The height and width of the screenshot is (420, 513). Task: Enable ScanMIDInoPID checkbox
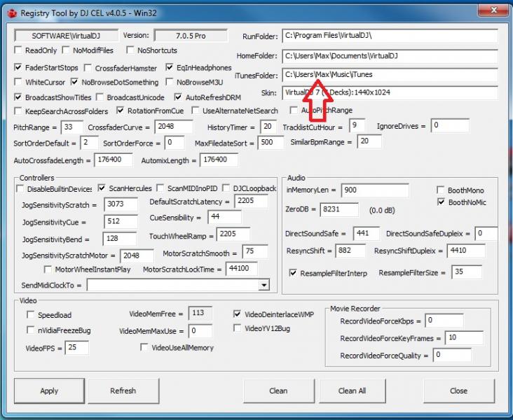pos(160,188)
